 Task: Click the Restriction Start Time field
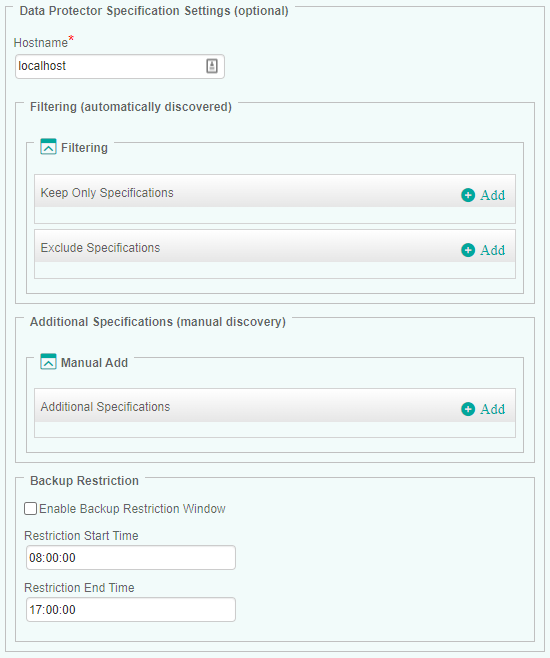[x=130, y=557]
